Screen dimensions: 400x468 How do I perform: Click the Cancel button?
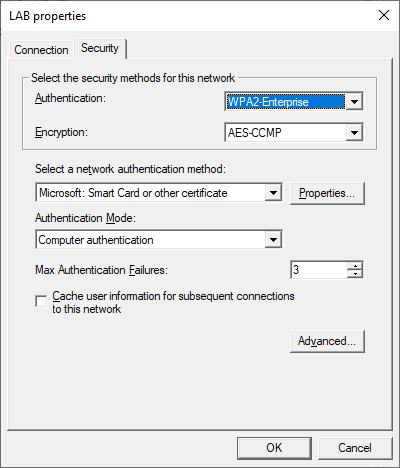point(355,448)
